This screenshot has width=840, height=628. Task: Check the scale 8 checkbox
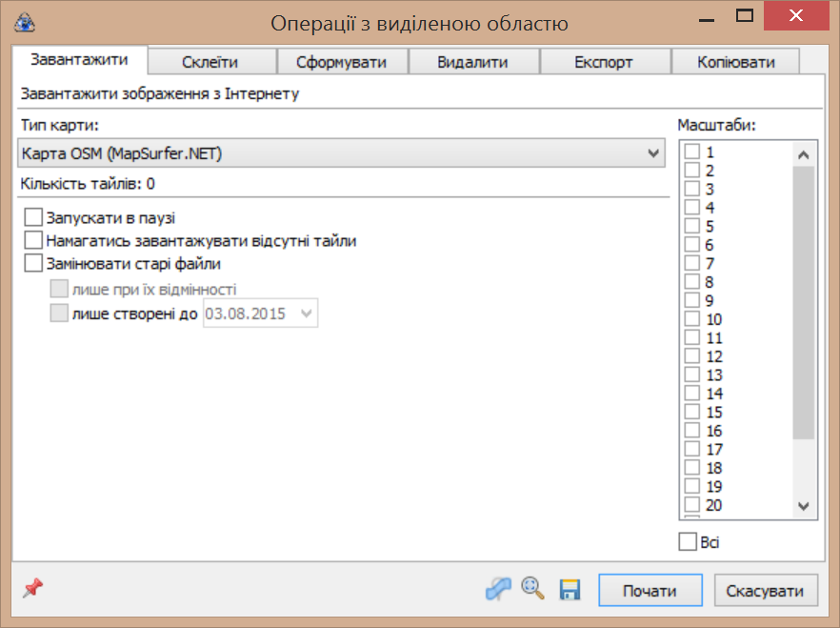coord(692,282)
